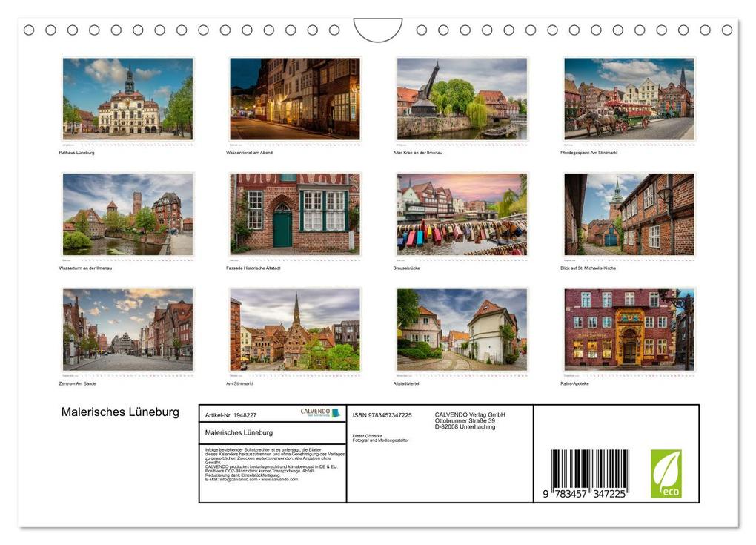756x545 pixels.
Task: Click 'ISBN 9783457347225' text
Action: [x=382, y=415]
